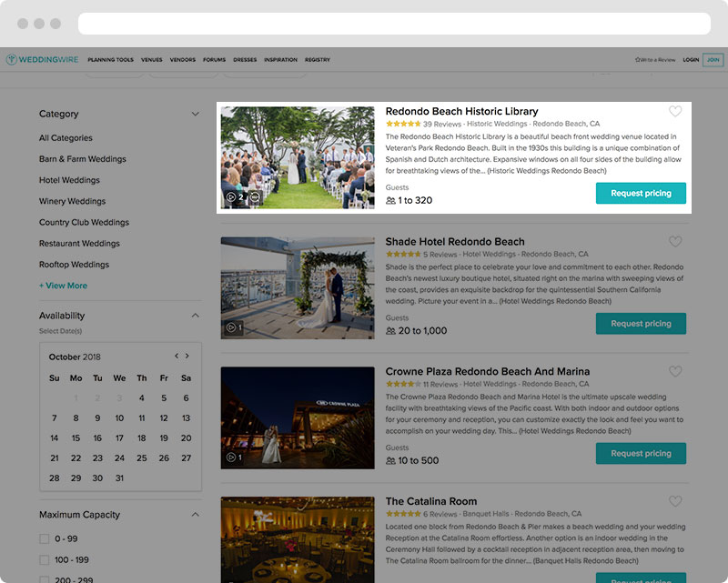The height and width of the screenshot is (583, 728).
Task: Open the Historic Library ceremony photo
Action: pyautogui.click(x=298, y=158)
